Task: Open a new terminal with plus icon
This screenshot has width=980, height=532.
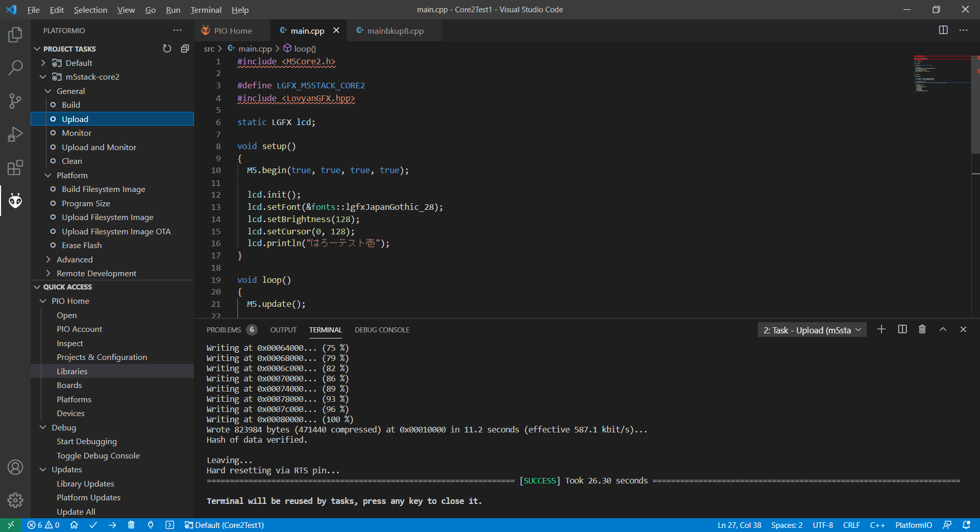Action: 881,329
